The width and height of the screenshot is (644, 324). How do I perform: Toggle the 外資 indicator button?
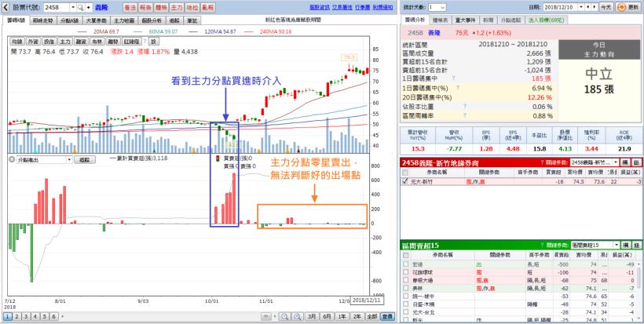coord(33,42)
